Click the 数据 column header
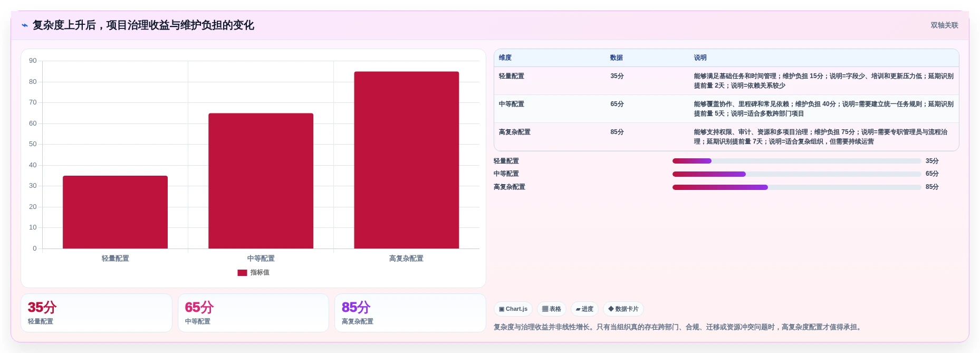 pos(617,58)
